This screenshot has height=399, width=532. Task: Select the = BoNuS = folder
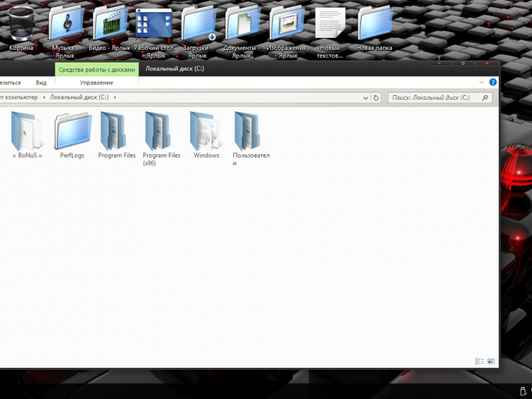(27, 135)
